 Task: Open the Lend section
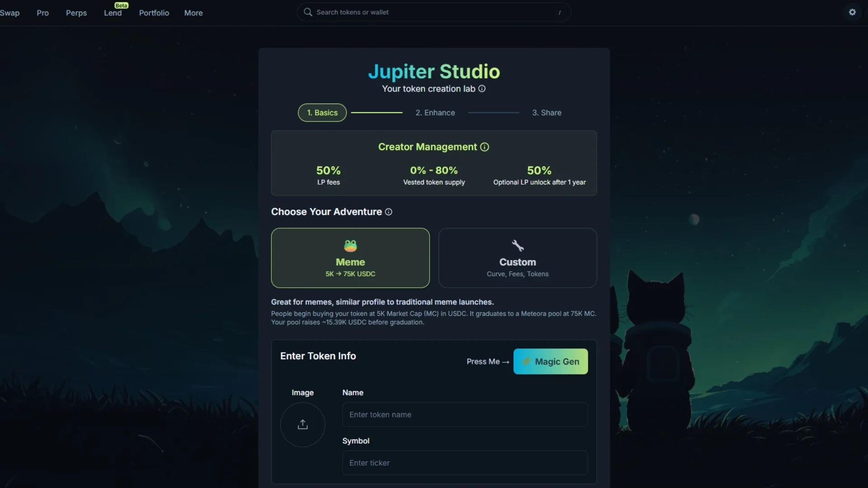coord(113,13)
